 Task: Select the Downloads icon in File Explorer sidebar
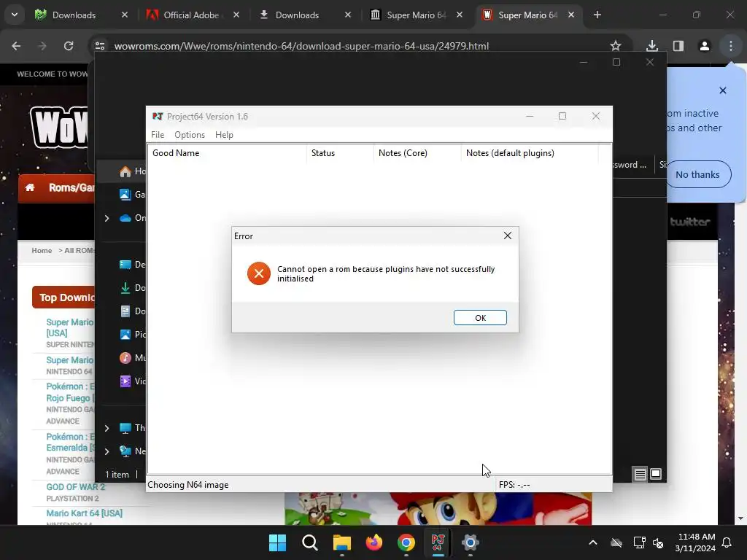click(x=125, y=287)
